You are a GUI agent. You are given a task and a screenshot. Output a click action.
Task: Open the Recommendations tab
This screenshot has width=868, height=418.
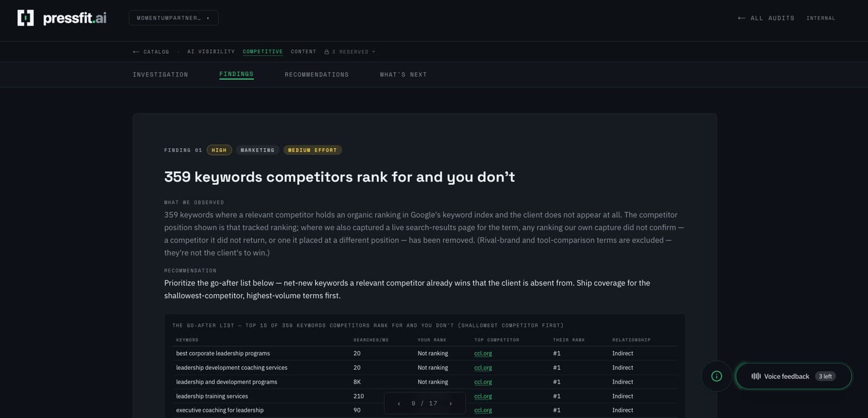tap(317, 74)
